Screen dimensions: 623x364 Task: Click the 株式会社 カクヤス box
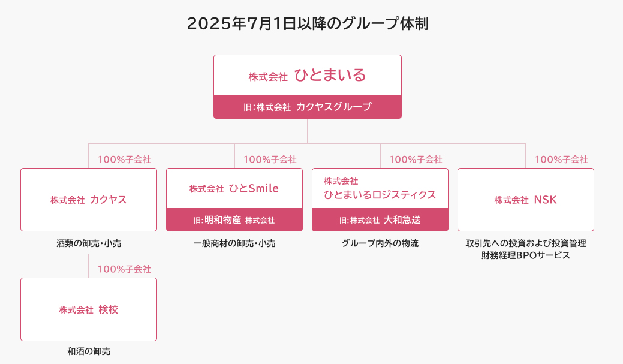[x=89, y=200]
